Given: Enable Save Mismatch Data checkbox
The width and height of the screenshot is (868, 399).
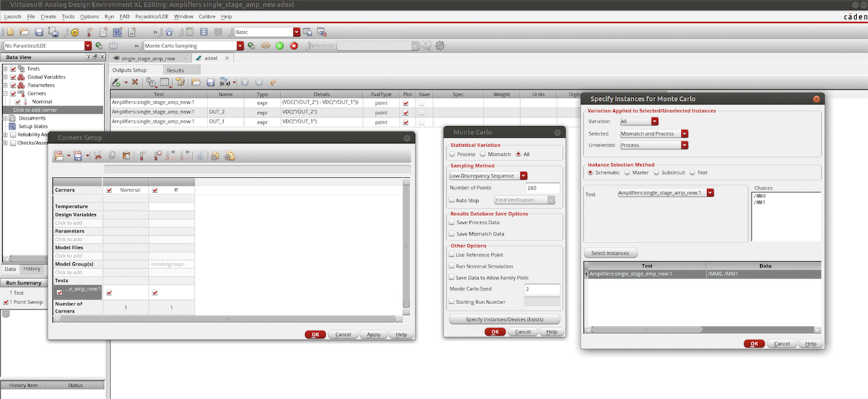Looking at the screenshot, I should click(452, 234).
